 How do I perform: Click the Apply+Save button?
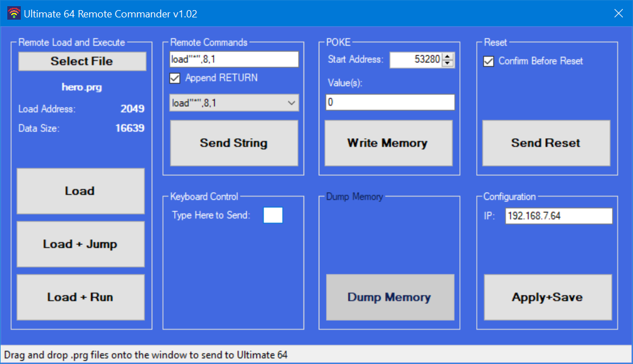(x=548, y=297)
